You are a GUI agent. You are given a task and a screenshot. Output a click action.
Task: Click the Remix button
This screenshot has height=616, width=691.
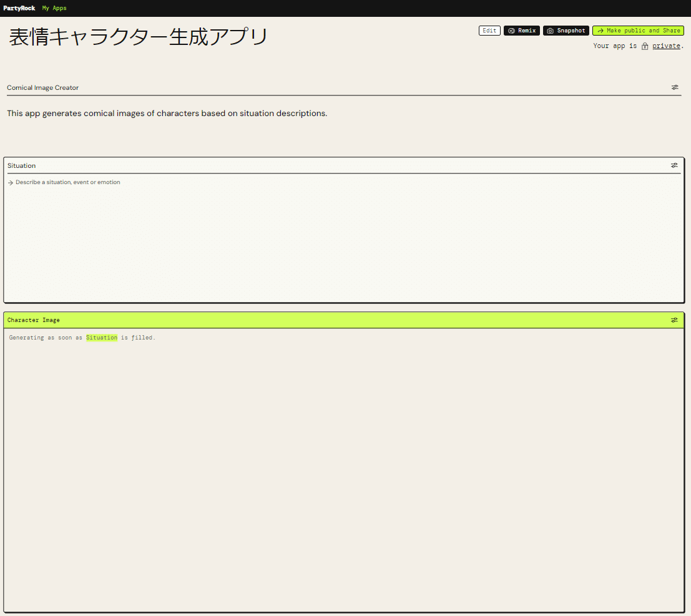pyautogui.click(x=522, y=31)
